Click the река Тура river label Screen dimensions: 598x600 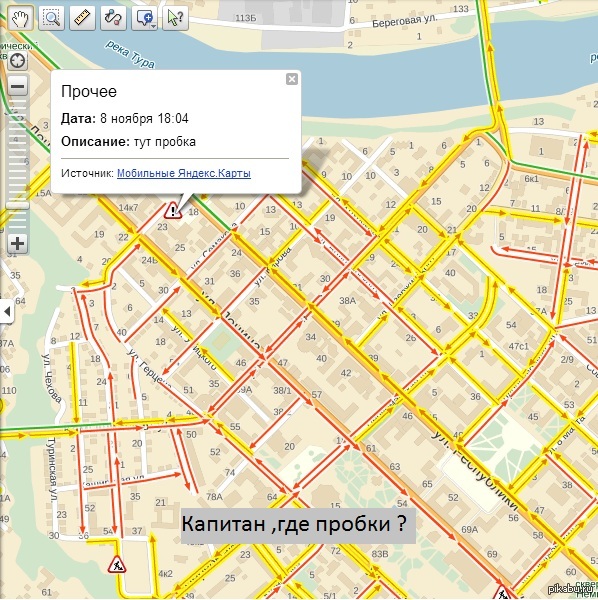click(x=130, y=54)
